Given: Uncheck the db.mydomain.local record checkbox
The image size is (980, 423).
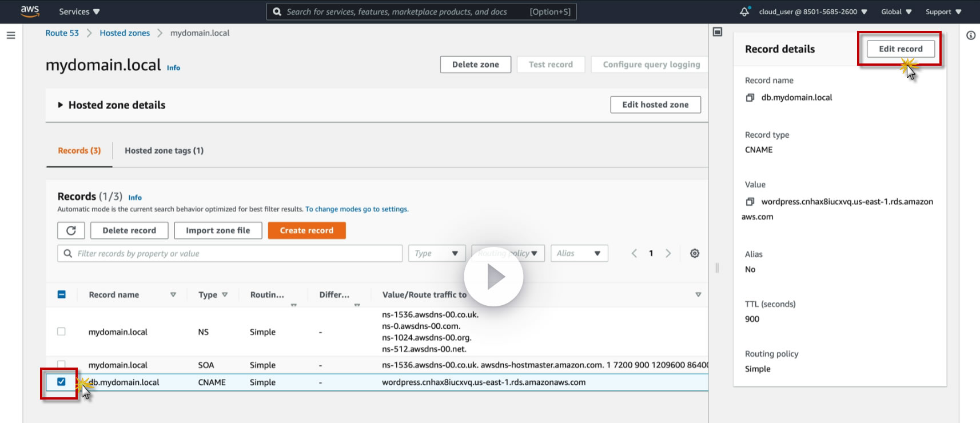Looking at the screenshot, I should point(62,382).
